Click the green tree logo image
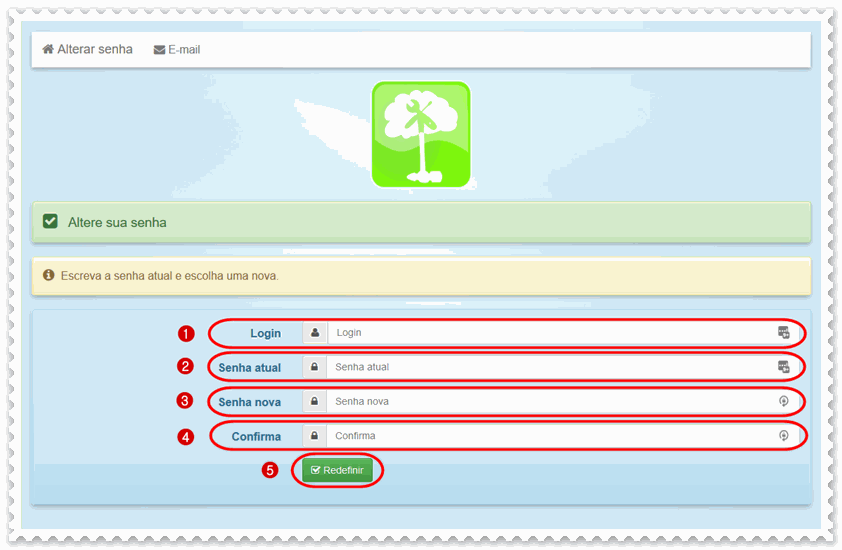Viewport: 842px width, 550px height. pyautogui.click(x=421, y=135)
